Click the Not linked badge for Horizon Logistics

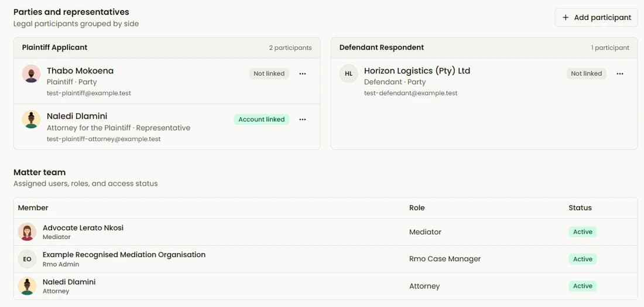[x=587, y=74]
